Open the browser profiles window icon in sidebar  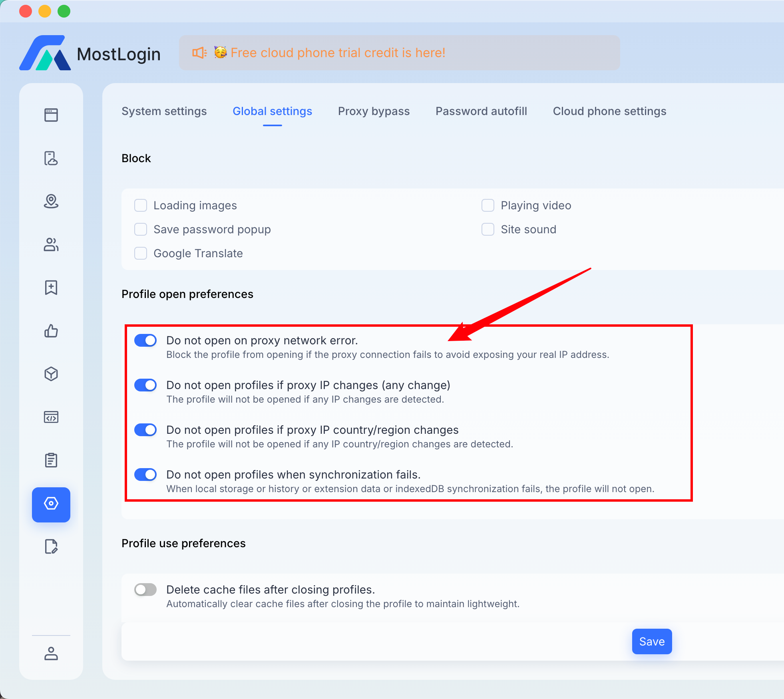[51, 115]
